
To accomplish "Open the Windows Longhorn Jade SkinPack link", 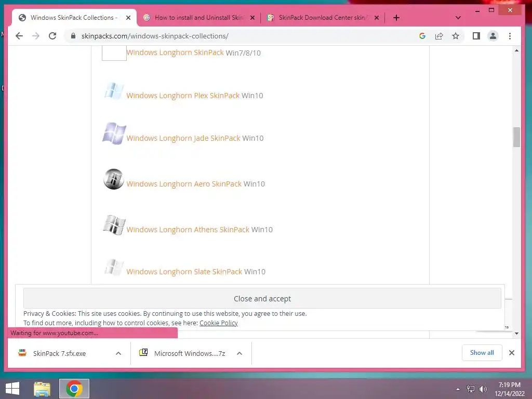I will click(183, 138).
